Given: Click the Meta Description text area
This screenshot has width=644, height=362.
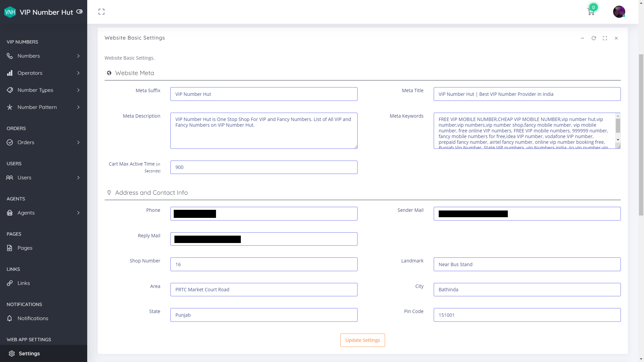Looking at the screenshot, I should point(264,131).
